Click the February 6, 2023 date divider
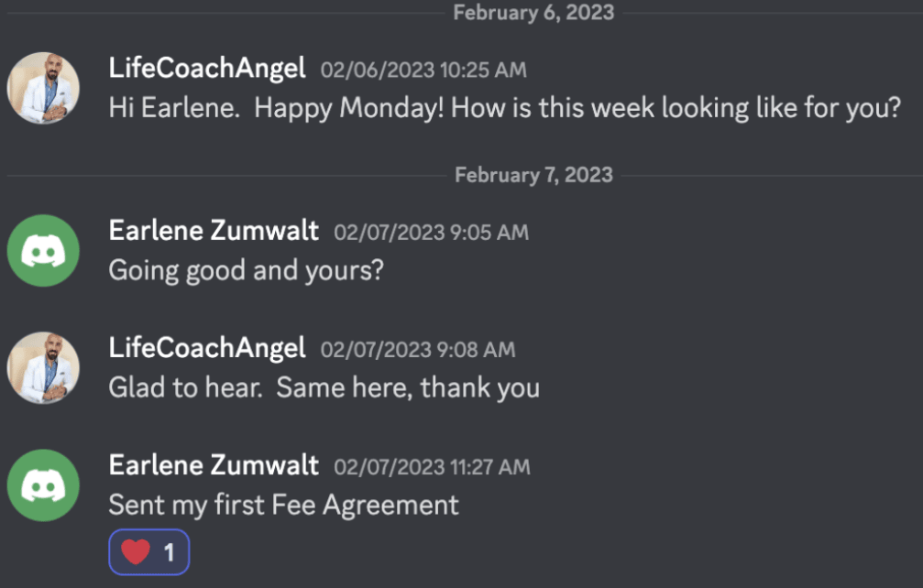923x588 pixels. pos(533,12)
